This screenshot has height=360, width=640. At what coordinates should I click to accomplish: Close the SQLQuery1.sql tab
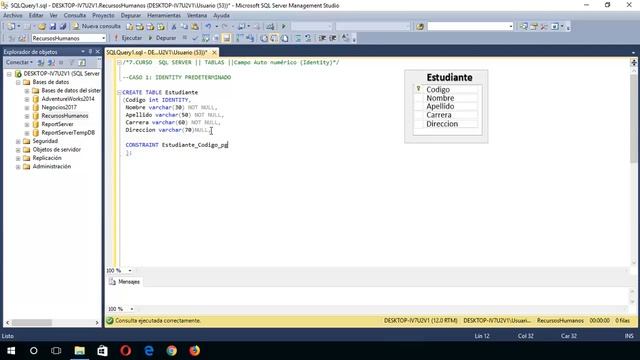214,53
